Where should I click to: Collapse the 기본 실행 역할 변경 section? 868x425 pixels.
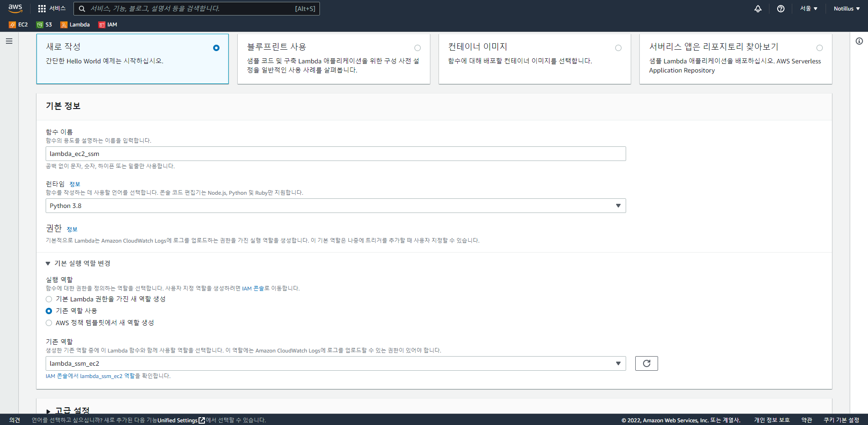pyautogui.click(x=78, y=263)
